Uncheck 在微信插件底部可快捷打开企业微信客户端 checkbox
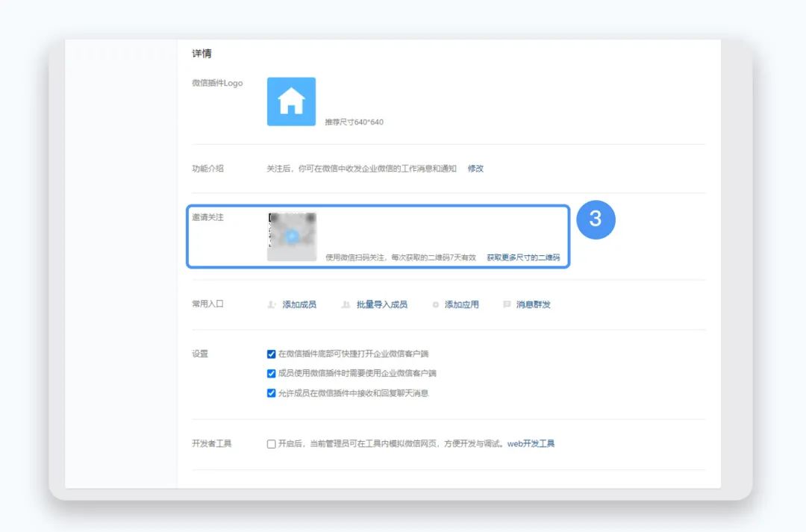Screen dimensions: 806x532 coord(272,354)
